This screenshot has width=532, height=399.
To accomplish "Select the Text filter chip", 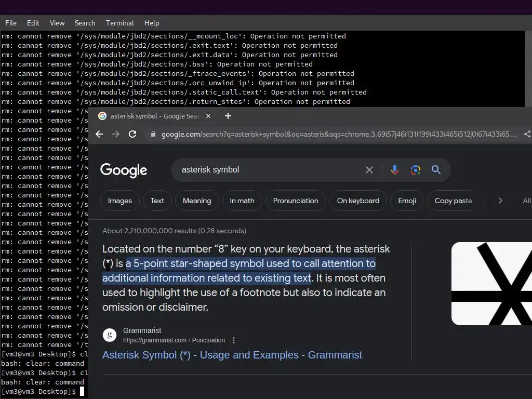I will pos(157,201).
